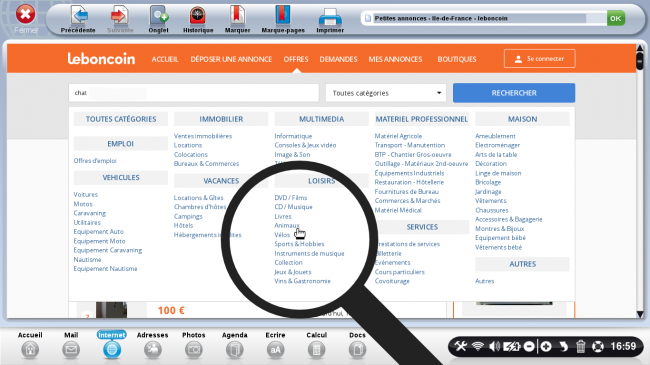Screen dimensions: 650x365
Task: Click the volume speaker icon
Action: point(495,346)
